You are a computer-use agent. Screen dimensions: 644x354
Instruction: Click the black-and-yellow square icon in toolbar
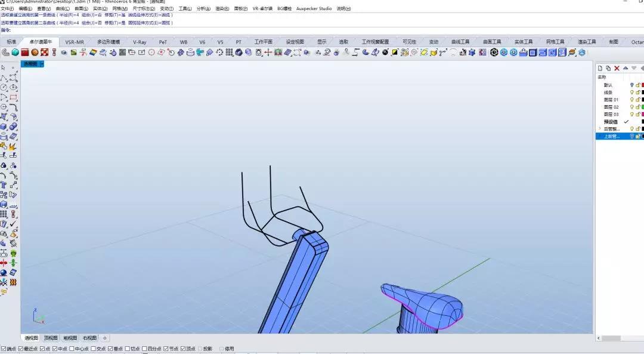point(395,52)
